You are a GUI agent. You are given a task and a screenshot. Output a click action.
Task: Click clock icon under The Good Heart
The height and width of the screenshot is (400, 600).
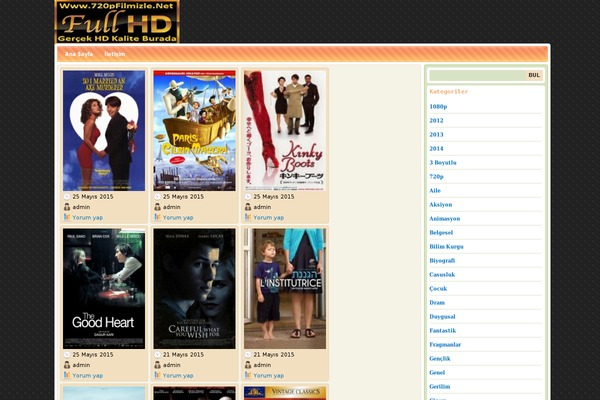[67, 354]
